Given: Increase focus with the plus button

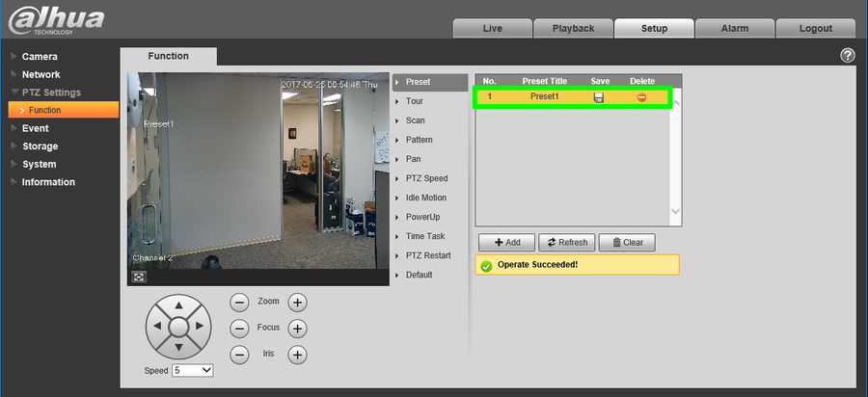Looking at the screenshot, I should 297,329.
